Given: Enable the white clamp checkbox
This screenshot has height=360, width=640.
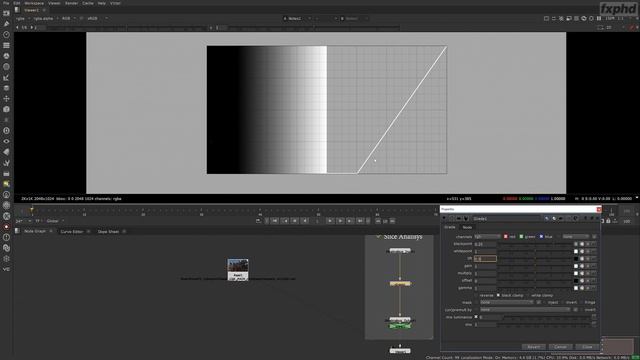Looking at the screenshot, I should point(528,296).
